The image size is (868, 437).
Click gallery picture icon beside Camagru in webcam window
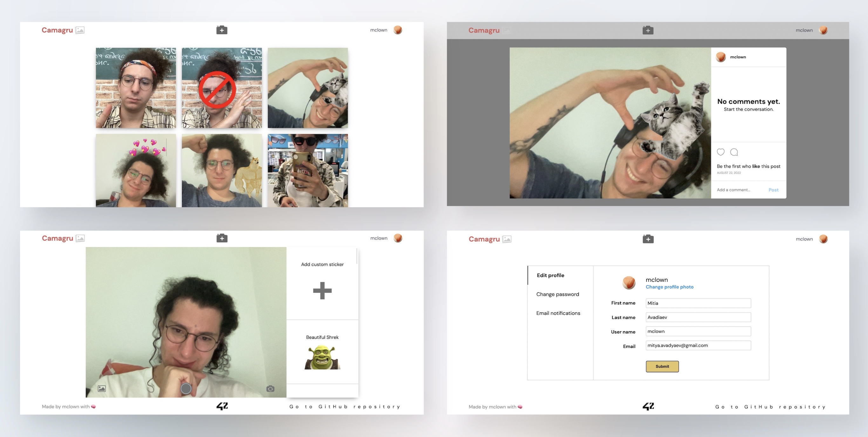coord(80,238)
